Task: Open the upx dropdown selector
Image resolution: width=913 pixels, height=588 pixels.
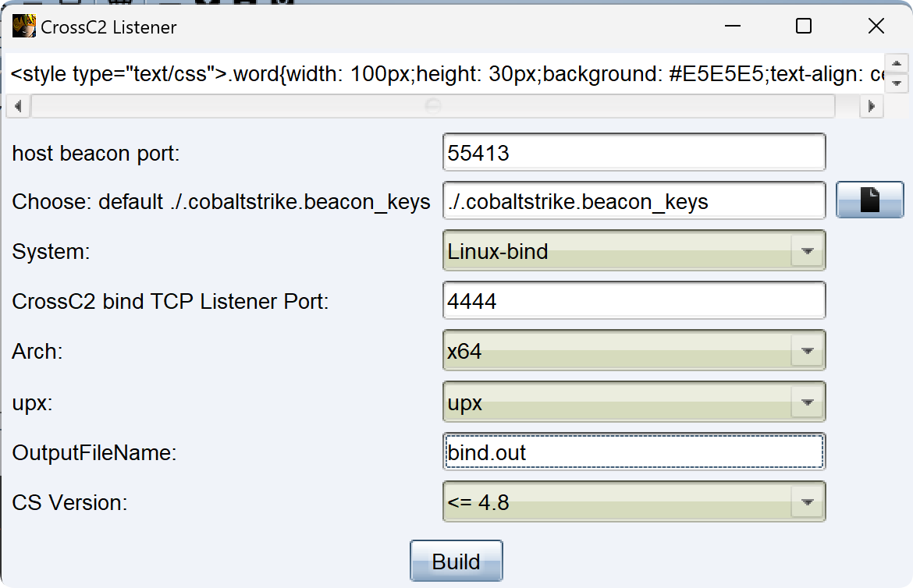Action: (x=634, y=402)
